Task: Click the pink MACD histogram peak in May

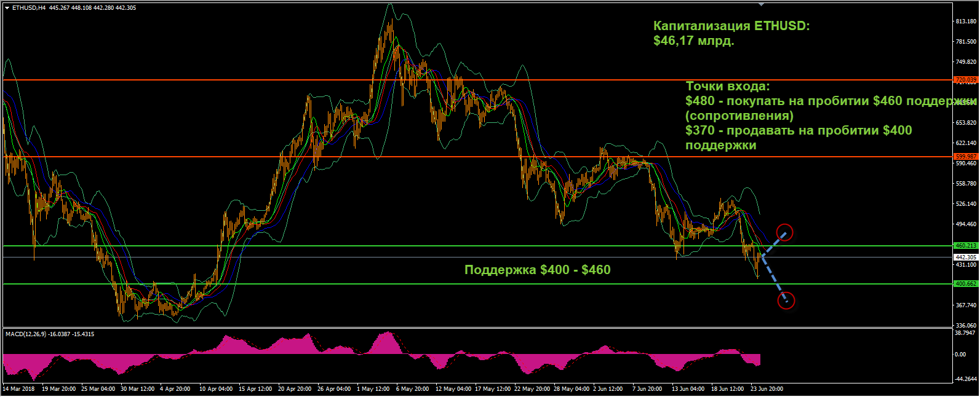Action: (x=386, y=343)
